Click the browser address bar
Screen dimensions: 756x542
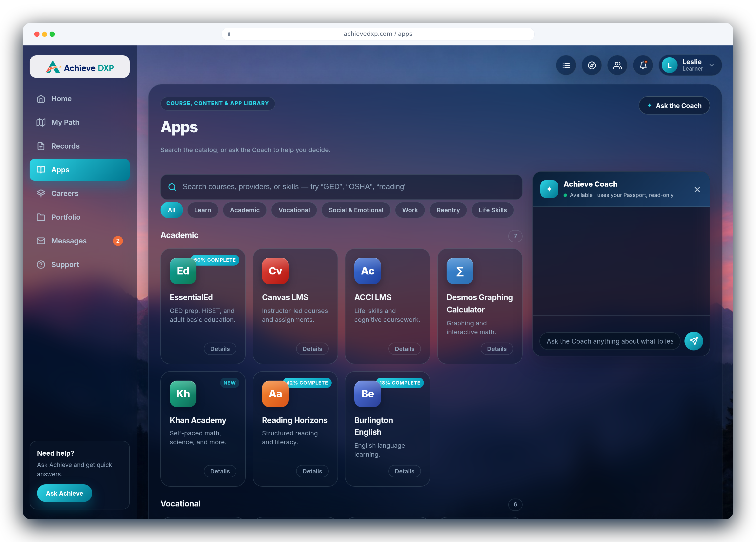(x=378, y=34)
